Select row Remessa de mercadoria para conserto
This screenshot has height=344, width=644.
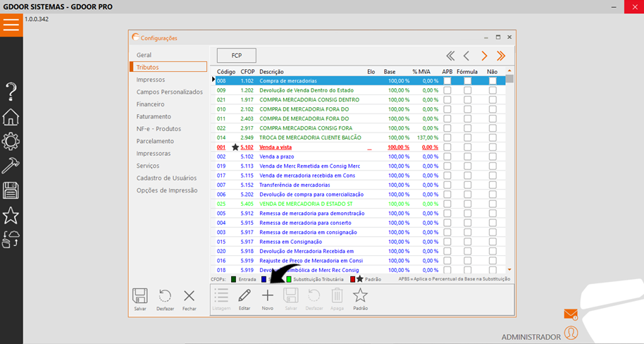pos(360,223)
